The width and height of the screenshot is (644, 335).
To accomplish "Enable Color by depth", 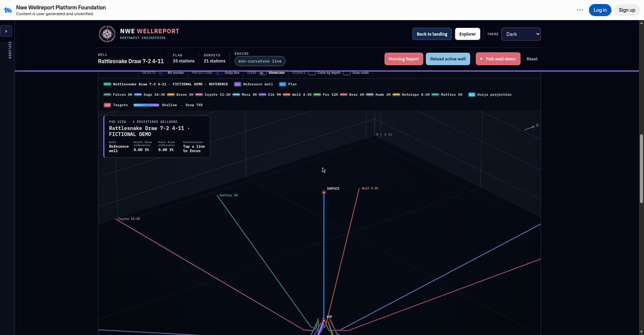I will coord(312,73).
